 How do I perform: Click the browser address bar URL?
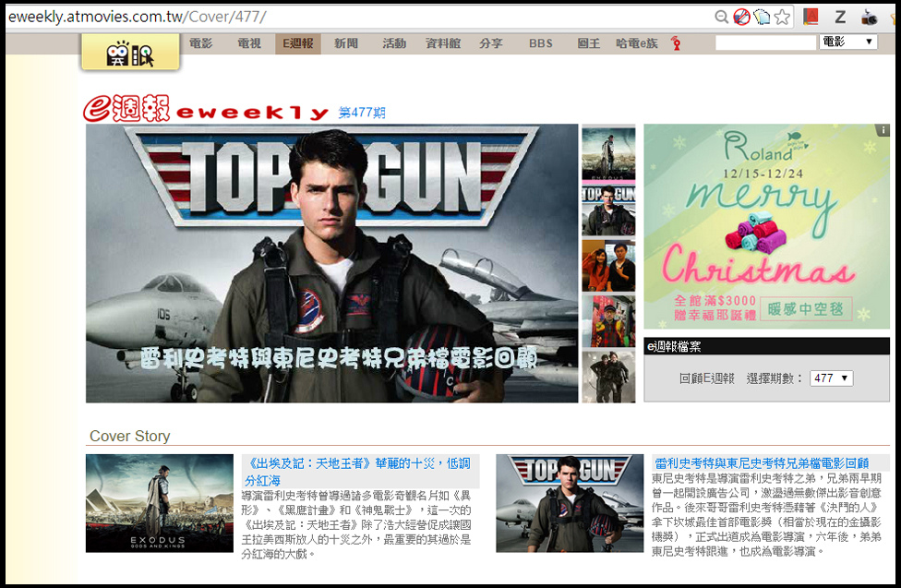[138, 17]
